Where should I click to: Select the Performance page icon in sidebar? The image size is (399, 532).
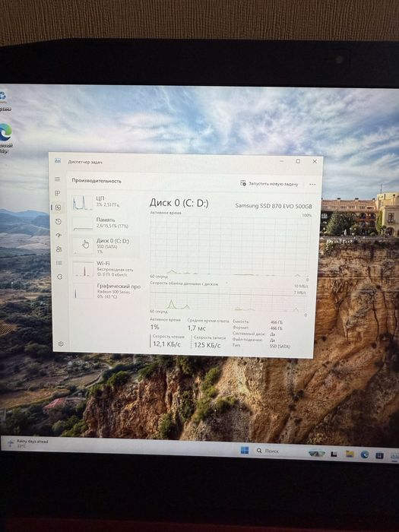[58, 207]
